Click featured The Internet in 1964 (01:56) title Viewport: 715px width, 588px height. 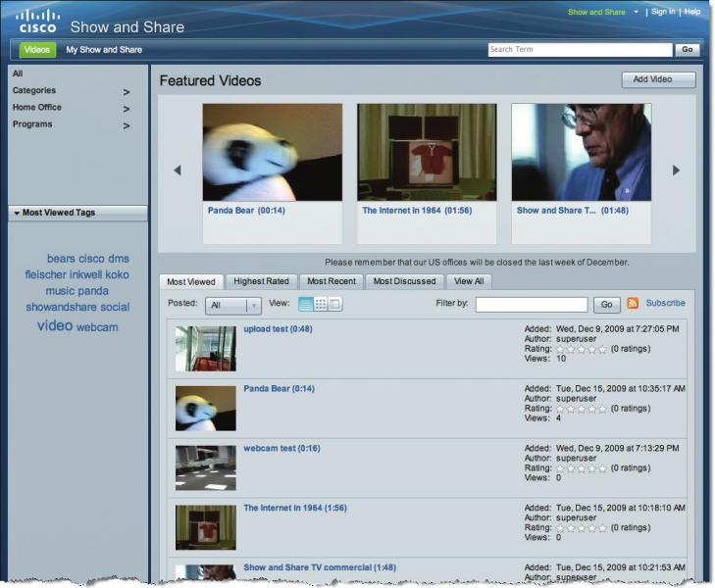coord(417,211)
